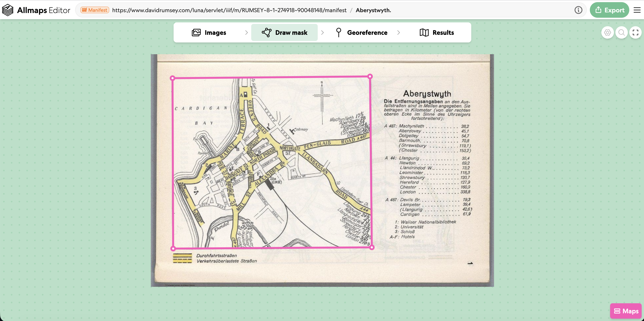This screenshot has height=321, width=644.
Task: Click the Export share icon
Action: pyautogui.click(x=598, y=10)
